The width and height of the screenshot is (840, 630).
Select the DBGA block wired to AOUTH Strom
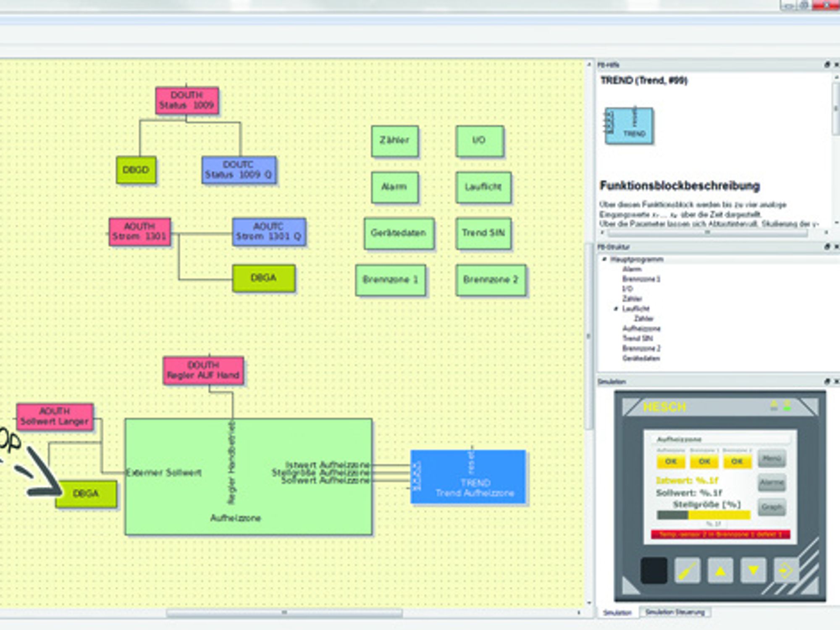coord(264,278)
